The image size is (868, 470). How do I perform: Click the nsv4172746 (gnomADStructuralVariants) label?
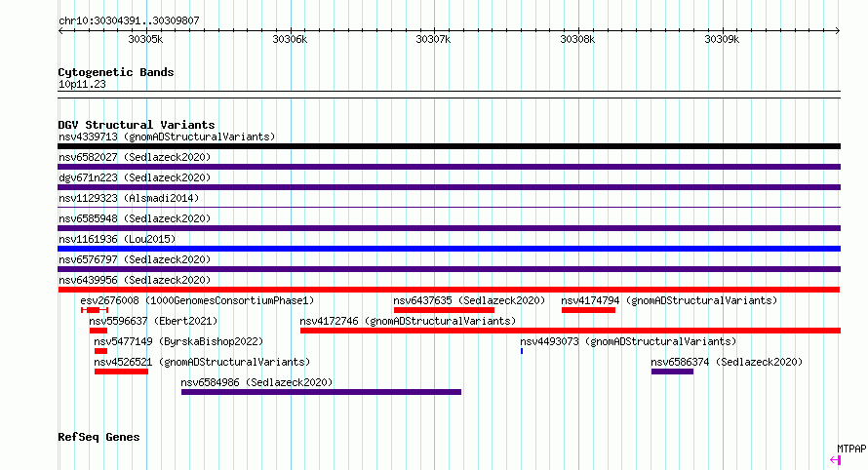(408, 321)
